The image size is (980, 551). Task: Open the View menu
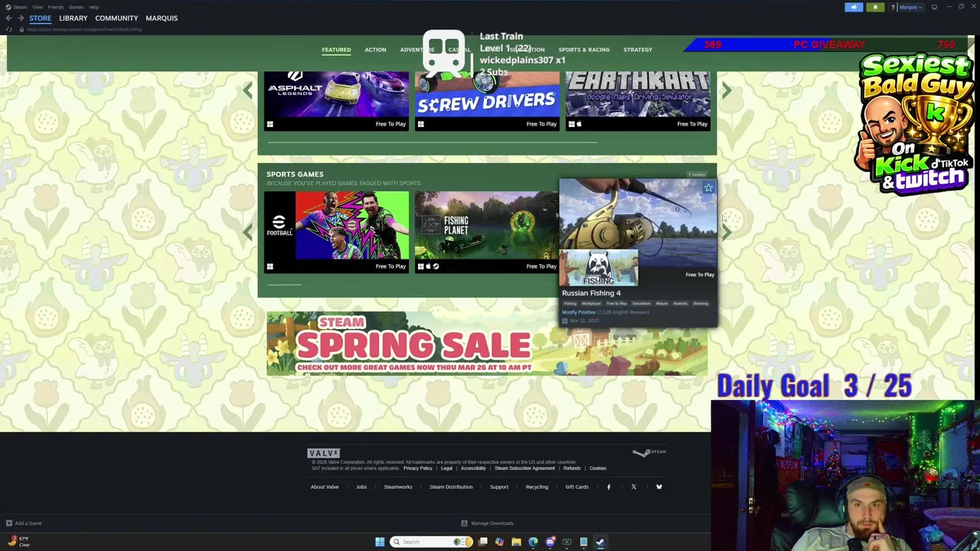click(x=37, y=7)
